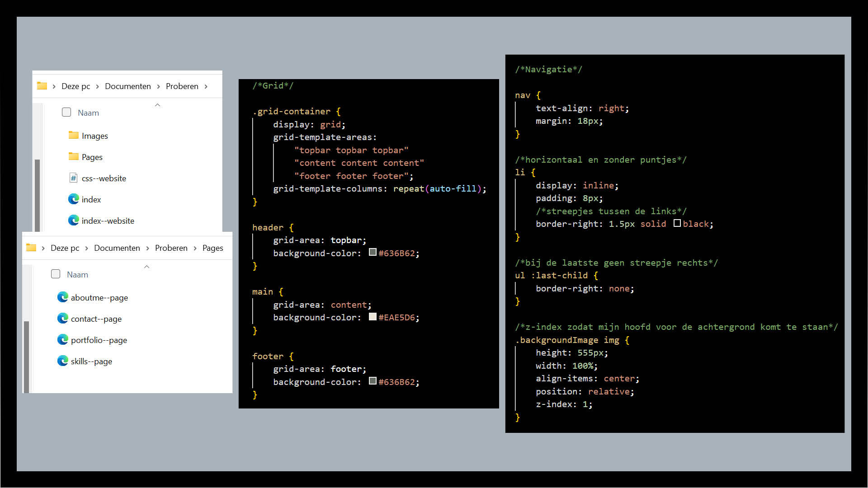The height and width of the screenshot is (488, 868).
Task: Check the Naam checkbox in the Pages window
Action: pyautogui.click(x=55, y=274)
